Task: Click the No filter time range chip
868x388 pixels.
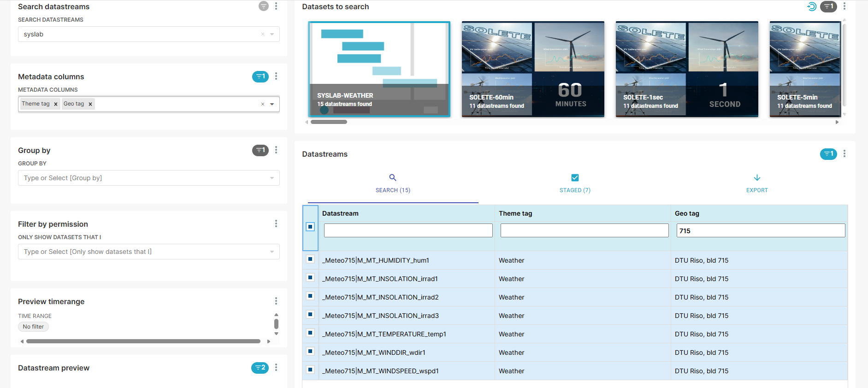Action: coord(33,327)
